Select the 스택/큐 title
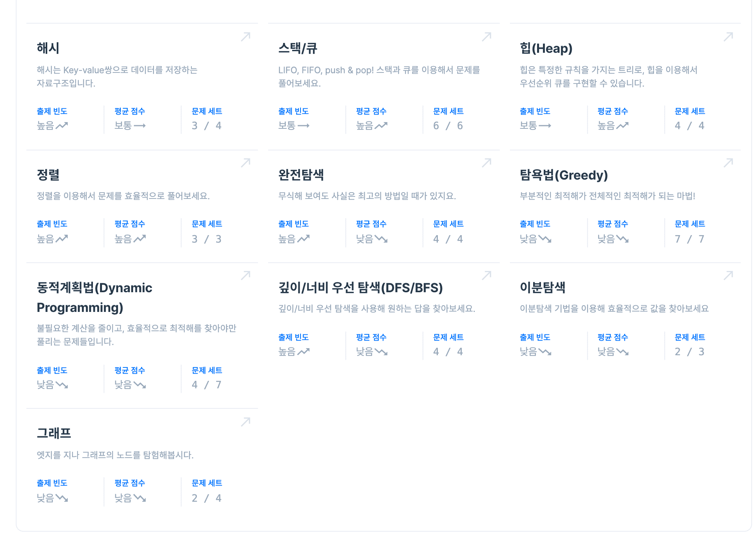This screenshot has width=756, height=549. [298, 48]
